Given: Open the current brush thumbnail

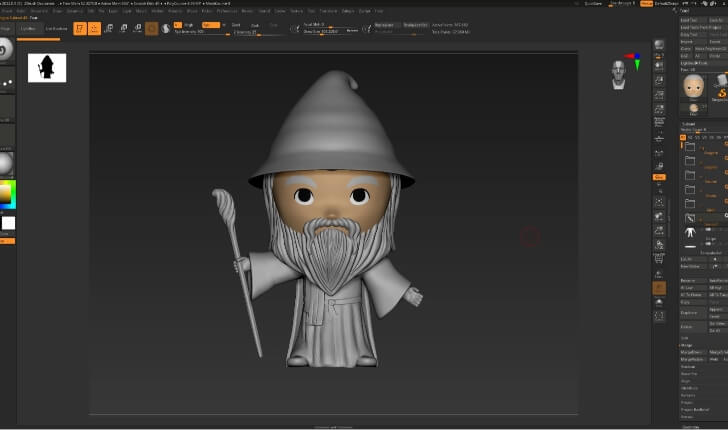Looking at the screenshot, I should click(6, 50).
